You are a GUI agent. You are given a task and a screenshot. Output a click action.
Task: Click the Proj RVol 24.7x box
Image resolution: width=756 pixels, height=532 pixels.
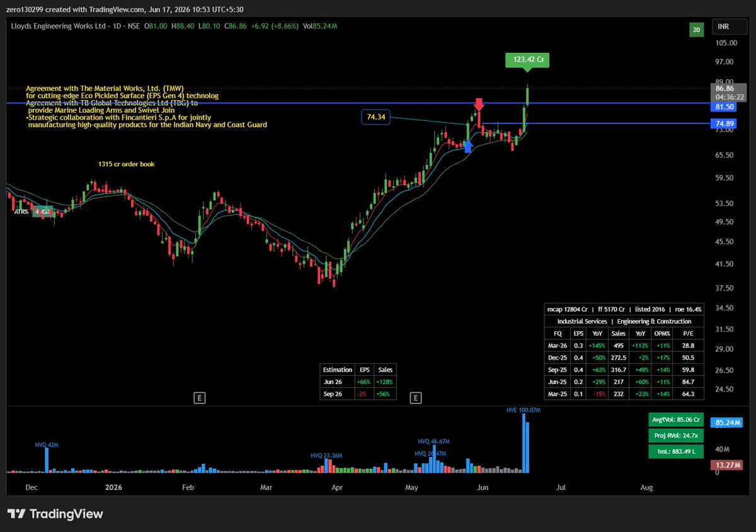pyautogui.click(x=676, y=436)
